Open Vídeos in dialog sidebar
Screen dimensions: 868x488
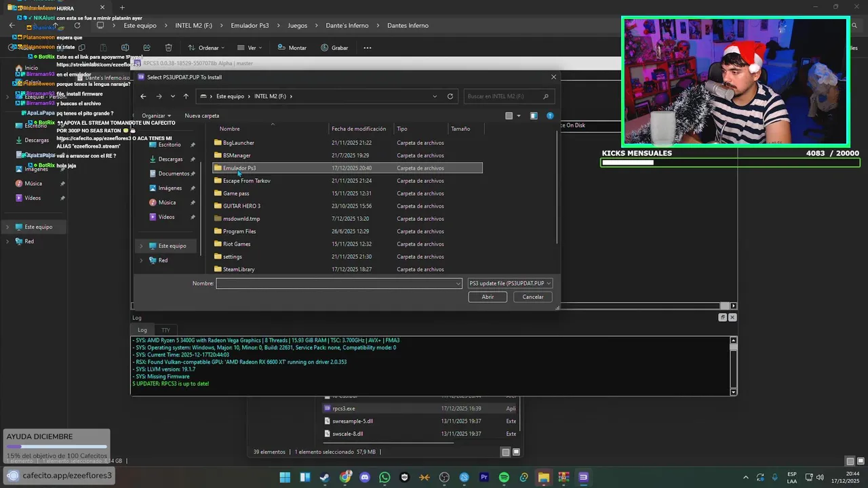(166, 217)
